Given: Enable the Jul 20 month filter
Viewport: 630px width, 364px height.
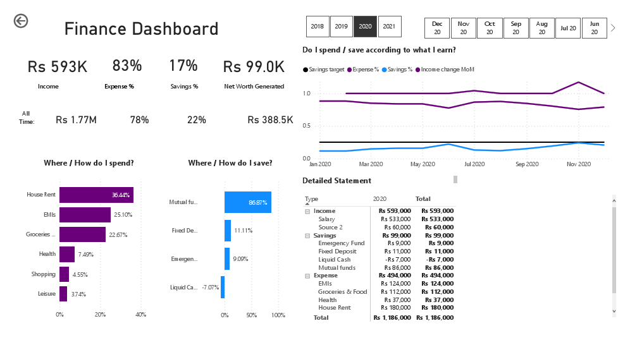Looking at the screenshot, I should click(x=567, y=28).
